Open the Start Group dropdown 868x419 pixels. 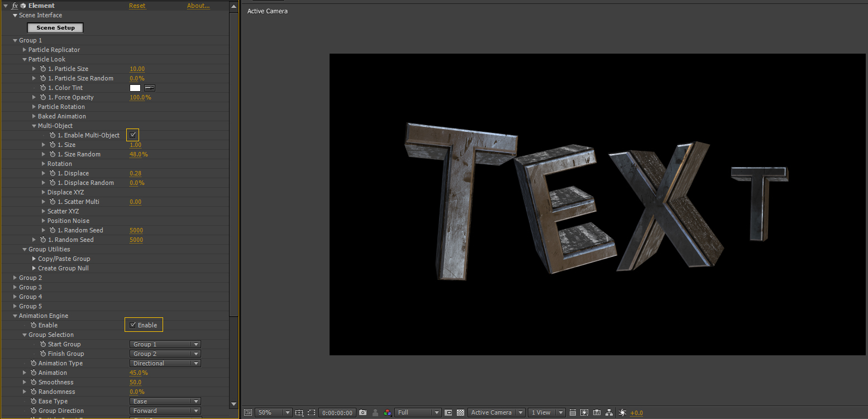[x=165, y=344]
